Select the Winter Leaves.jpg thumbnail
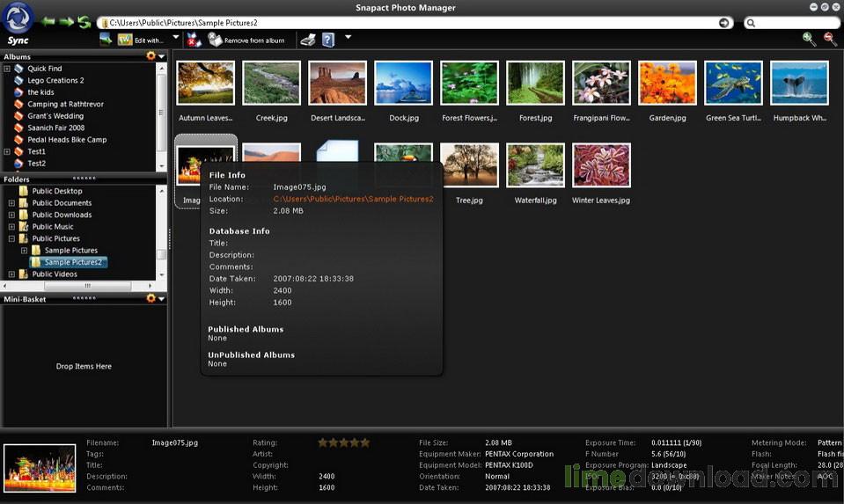This screenshot has height=504, width=844. tap(601, 165)
